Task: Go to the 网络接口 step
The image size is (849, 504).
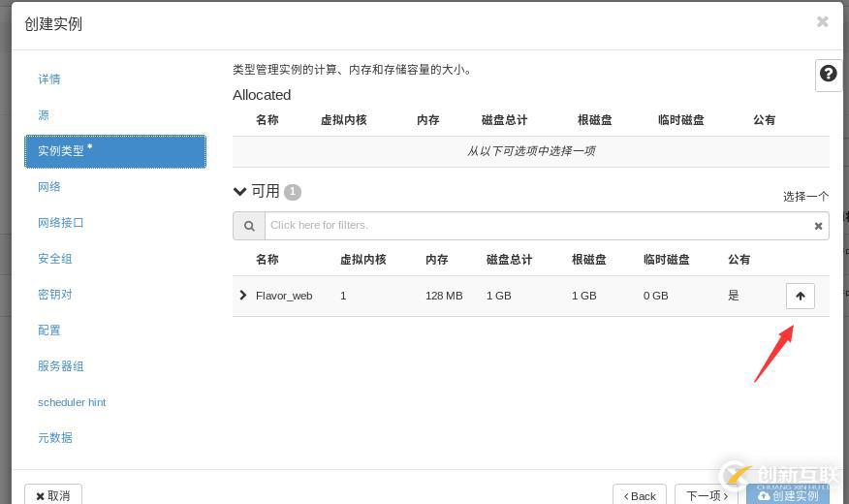Action: [61, 223]
